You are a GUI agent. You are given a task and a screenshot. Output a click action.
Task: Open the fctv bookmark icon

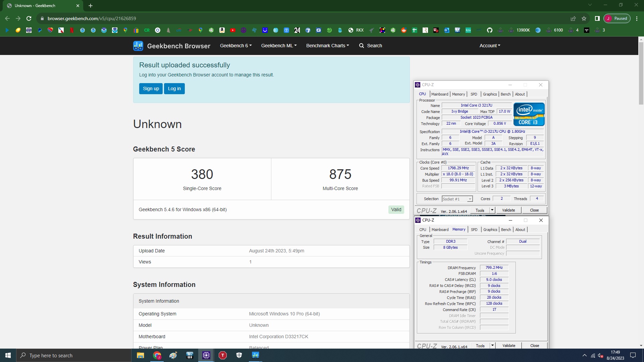[468, 30]
